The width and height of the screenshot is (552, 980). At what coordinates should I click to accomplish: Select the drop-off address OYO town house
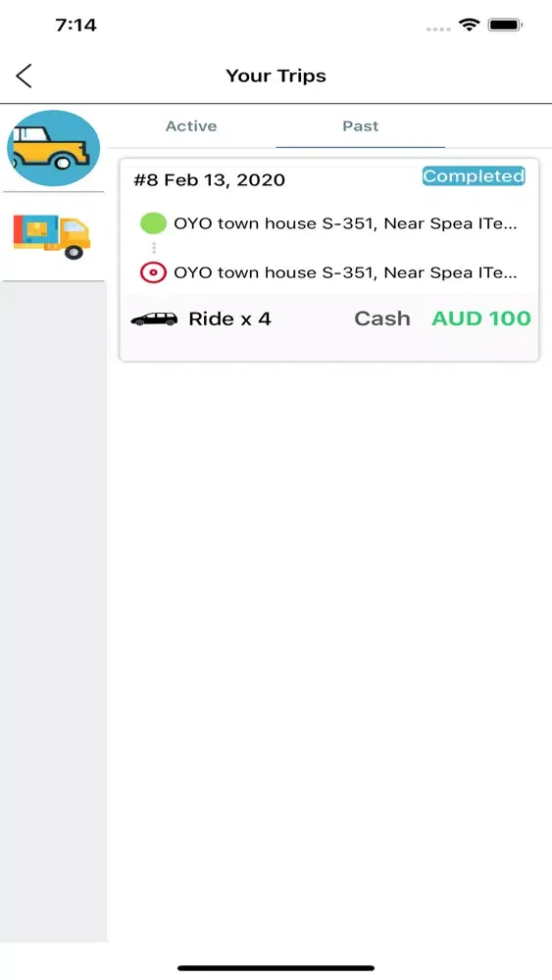346,272
